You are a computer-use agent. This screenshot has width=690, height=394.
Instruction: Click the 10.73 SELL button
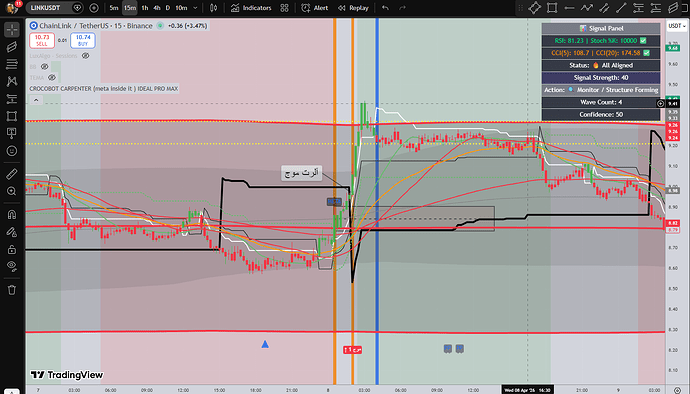(x=42, y=41)
